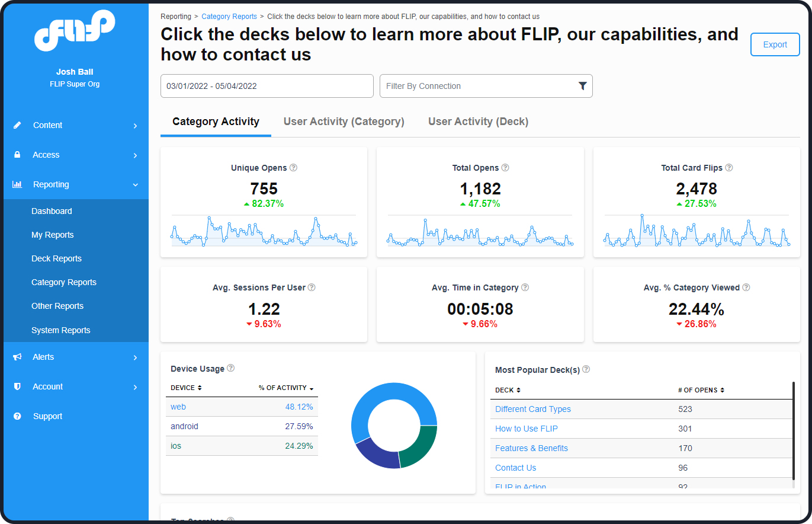The image size is (812, 524).
Task: Open the Device Usage help icon
Action: pos(231,368)
